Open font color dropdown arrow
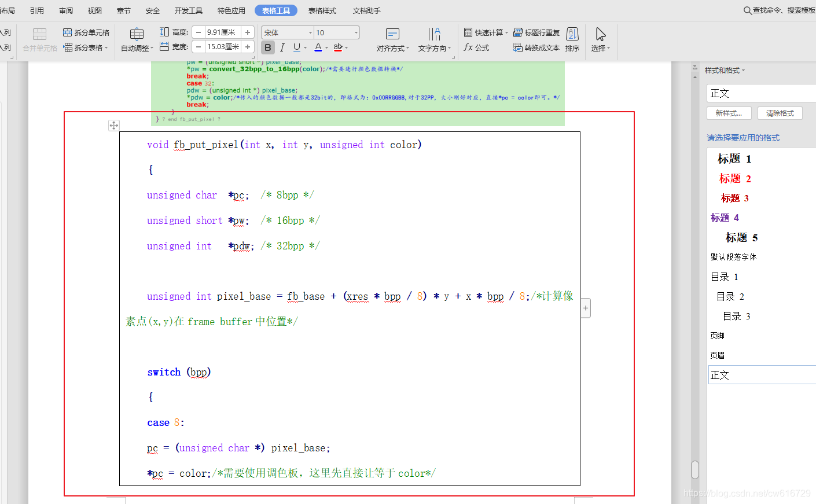Image resolution: width=816 pixels, height=504 pixels. coord(326,47)
